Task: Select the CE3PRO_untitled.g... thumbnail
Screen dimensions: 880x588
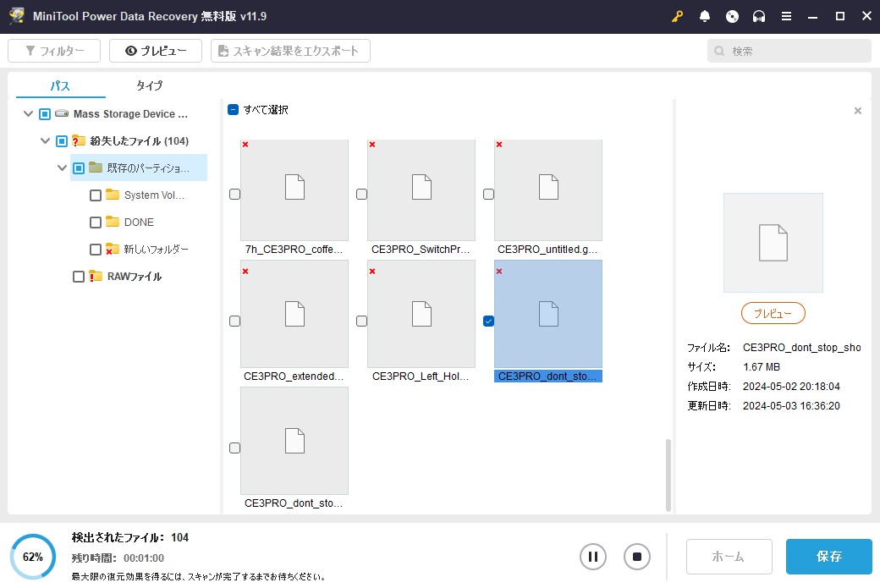Action: point(548,190)
